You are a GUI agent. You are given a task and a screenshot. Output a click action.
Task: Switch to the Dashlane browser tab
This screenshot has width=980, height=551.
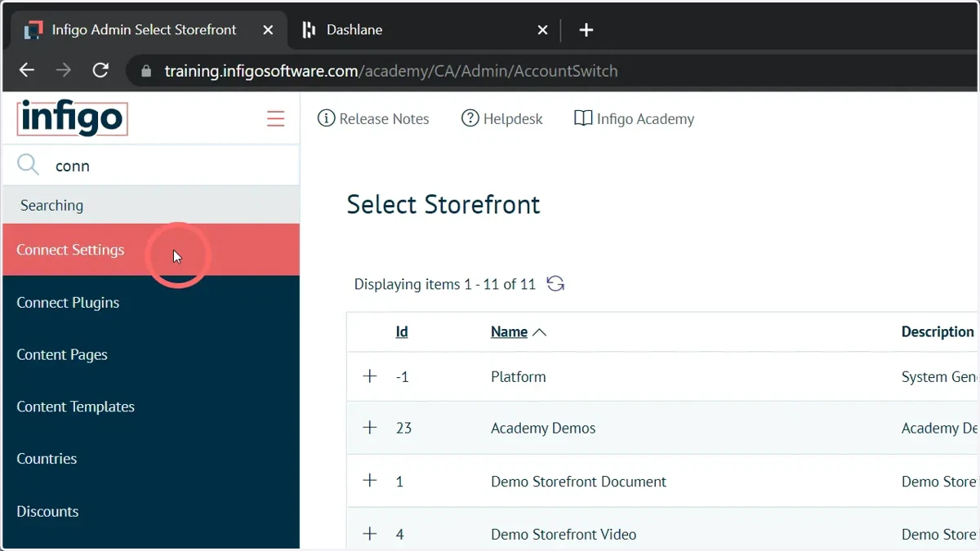(x=425, y=30)
